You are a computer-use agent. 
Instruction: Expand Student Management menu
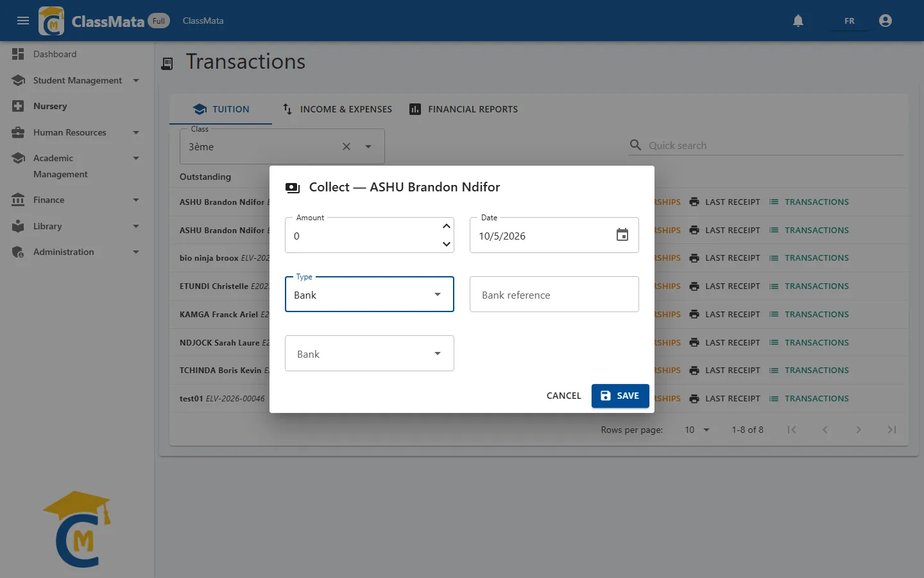(x=77, y=80)
